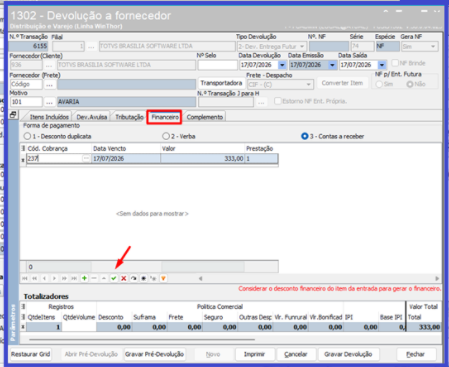Click Data Vencto cell 17/07/2026
This screenshot has width=449, height=367.
coord(126,159)
